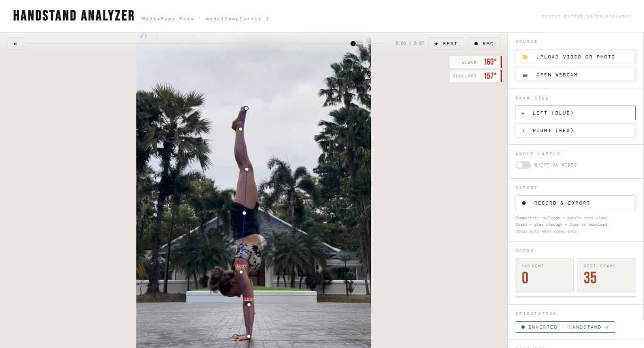Click the webcam icon in Open Webcam
644x348 pixels.
coord(525,74)
